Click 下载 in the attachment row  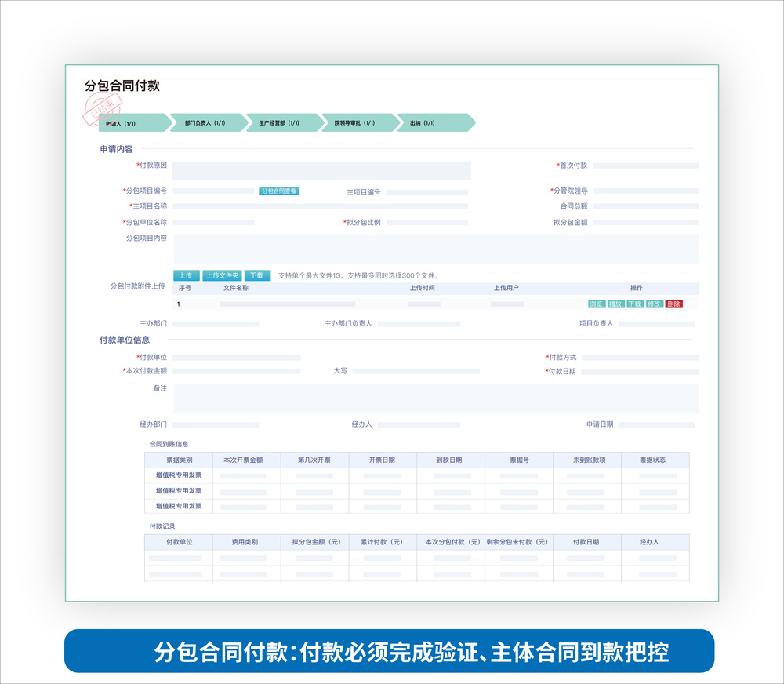pos(634,304)
